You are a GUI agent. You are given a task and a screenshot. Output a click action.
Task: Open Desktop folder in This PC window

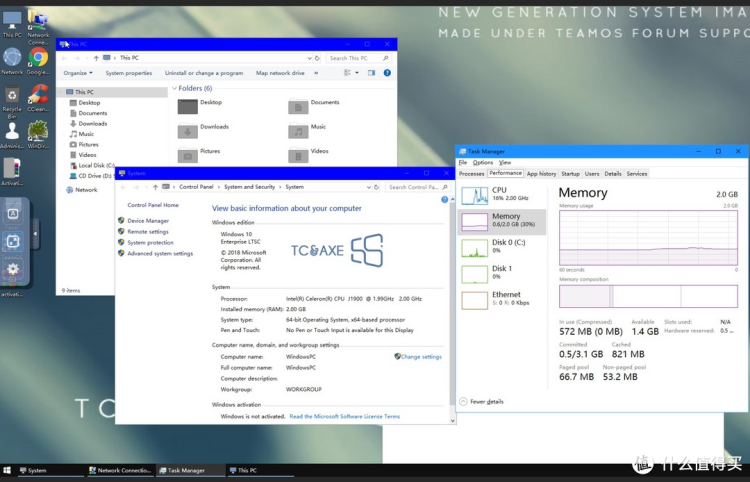point(200,106)
